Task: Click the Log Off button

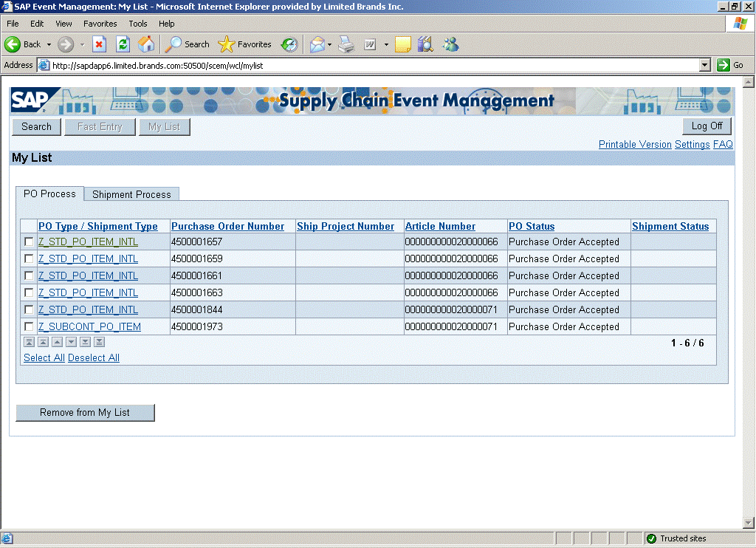Action: [x=707, y=126]
